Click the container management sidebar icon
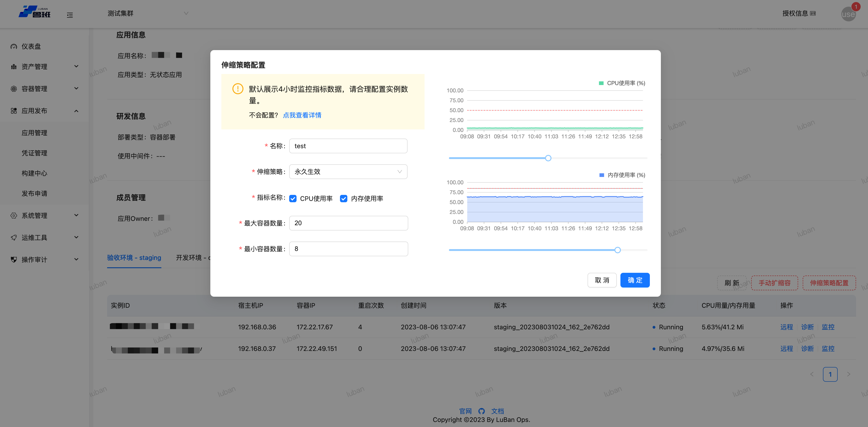The height and width of the screenshot is (427, 868). click(14, 88)
